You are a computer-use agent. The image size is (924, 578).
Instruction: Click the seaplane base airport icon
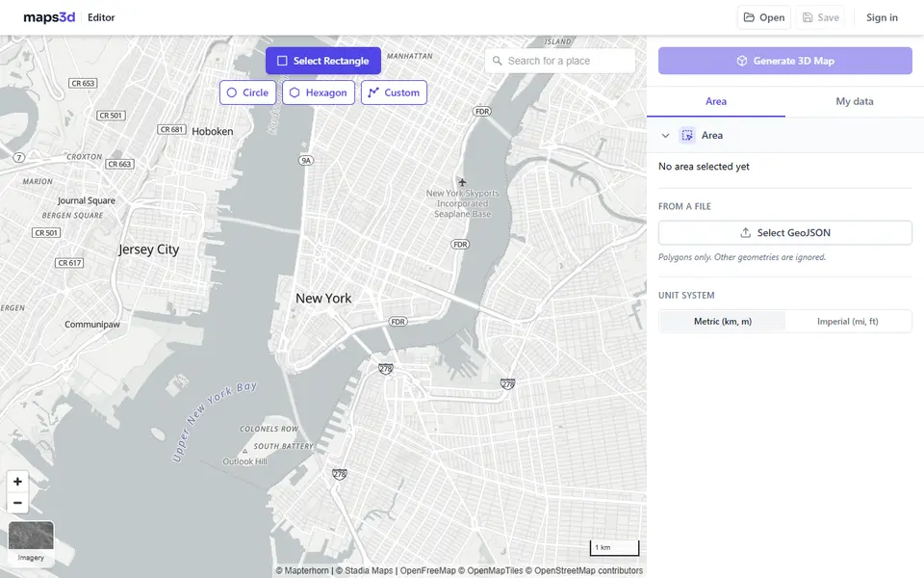point(462,182)
